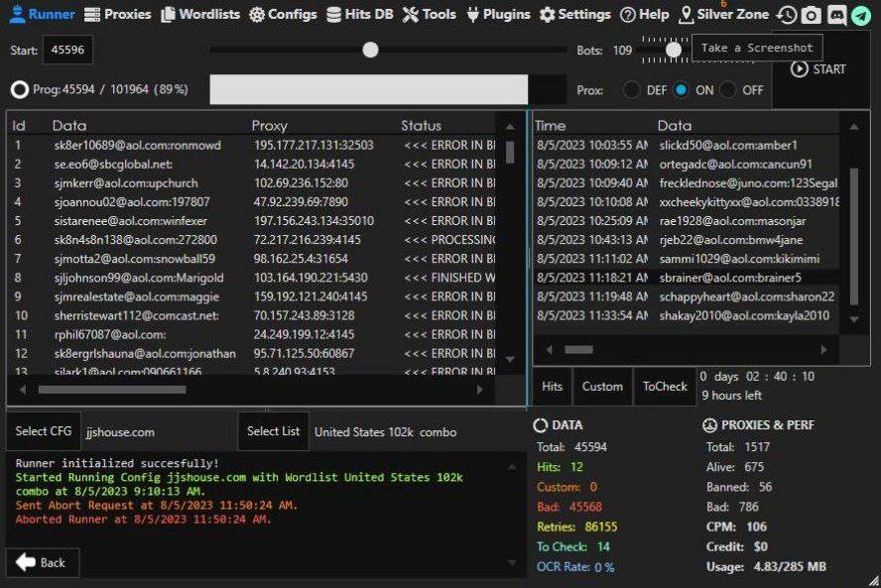Click the scroll-left arrow under the hits table
The image size is (881, 588).
click(x=549, y=349)
